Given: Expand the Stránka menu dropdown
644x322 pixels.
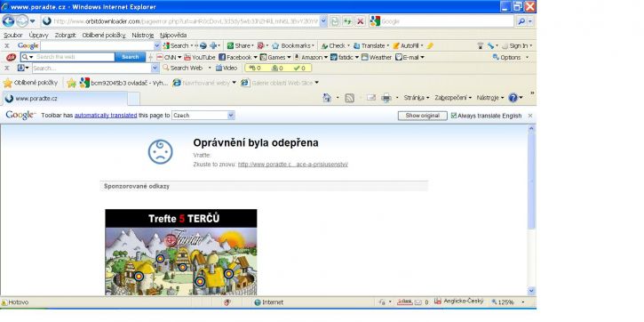Looking at the screenshot, I should pyautogui.click(x=416, y=98).
